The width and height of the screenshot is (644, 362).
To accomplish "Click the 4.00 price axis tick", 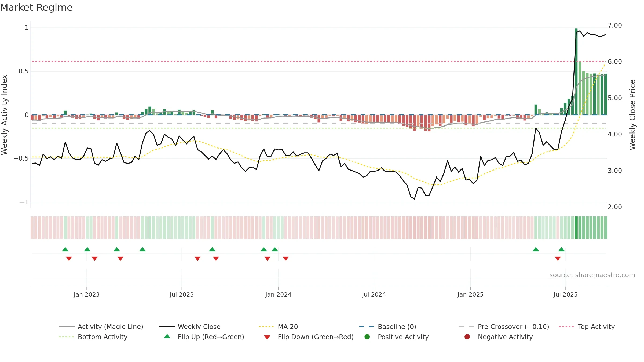I will [x=615, y=134].
